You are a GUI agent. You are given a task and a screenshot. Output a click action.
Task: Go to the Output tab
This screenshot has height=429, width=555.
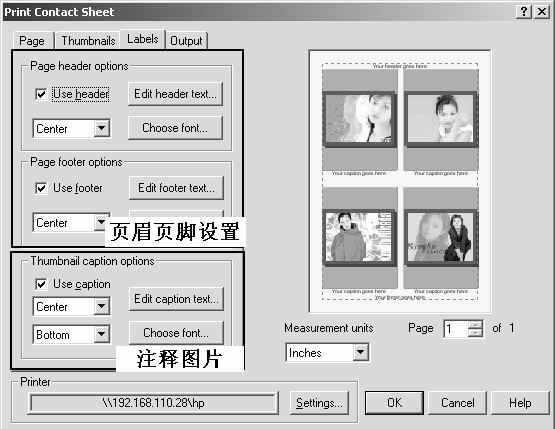(186, 40)
